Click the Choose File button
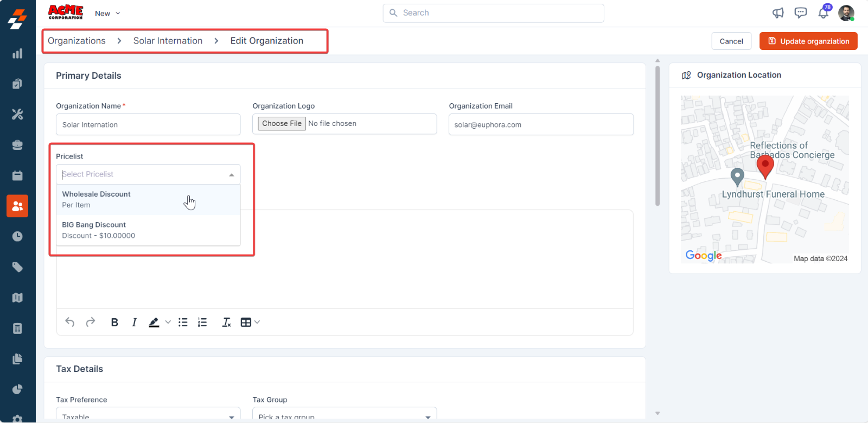Viewport: 868px width, 423px height. 282,124
